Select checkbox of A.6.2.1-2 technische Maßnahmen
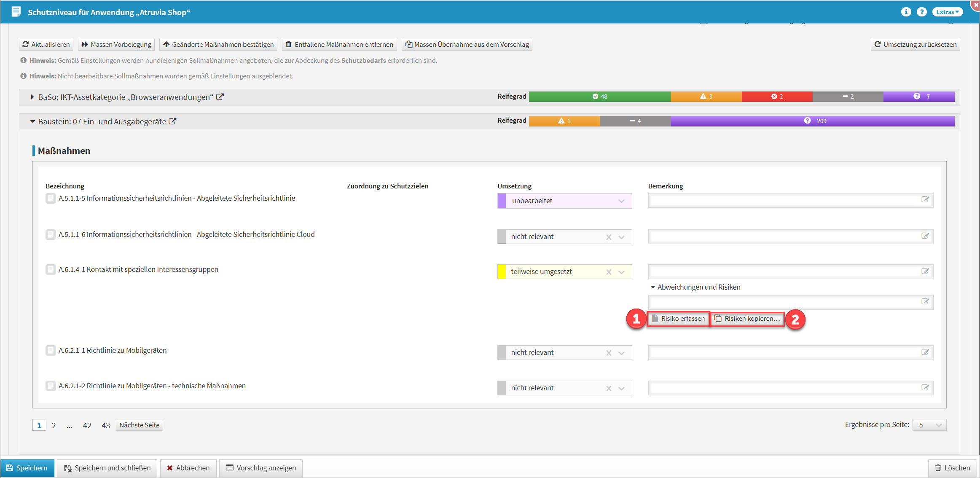This screenshot has height=478, width=980. pyautogui.click(x=51, y=386)
